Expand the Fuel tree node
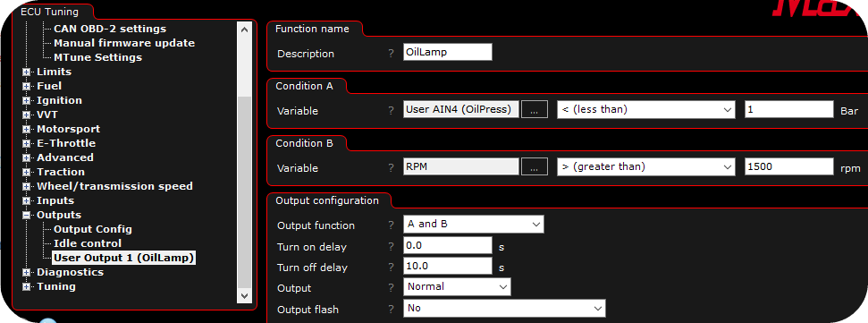The width and height of the screenshot is (868, 323). [x=26, y=87]
